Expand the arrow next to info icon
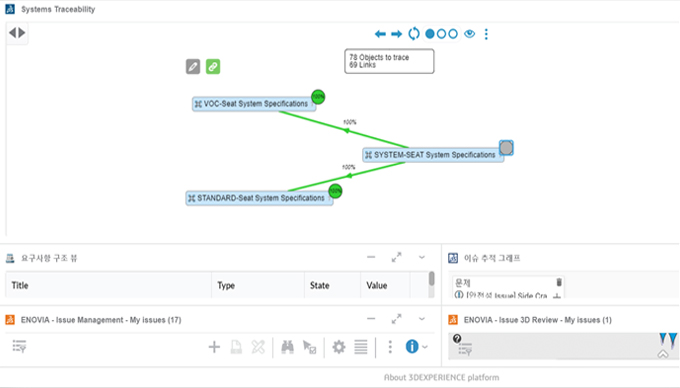 pos(425,347)
